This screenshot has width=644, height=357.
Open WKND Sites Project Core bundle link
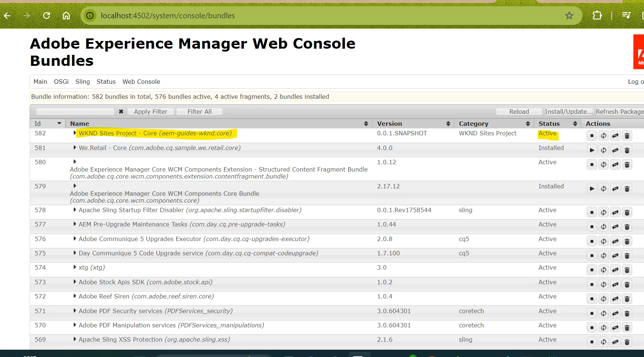(155, 133)
